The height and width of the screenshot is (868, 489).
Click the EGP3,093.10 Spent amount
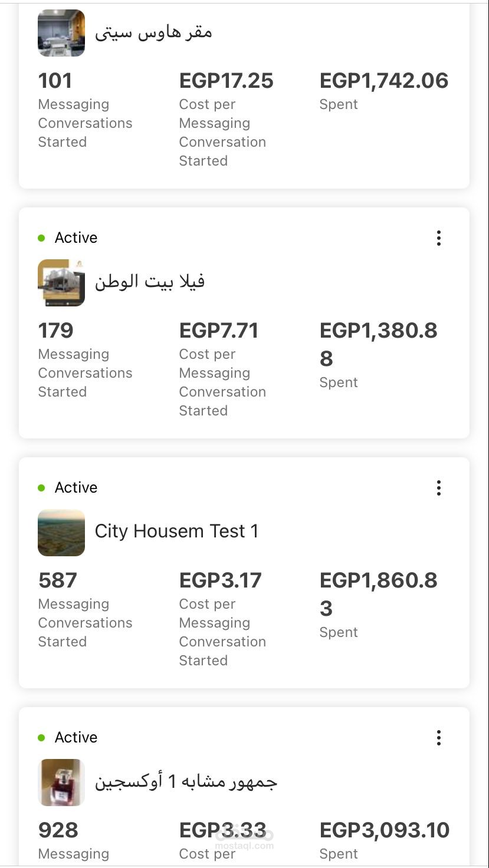pos(385,830)
